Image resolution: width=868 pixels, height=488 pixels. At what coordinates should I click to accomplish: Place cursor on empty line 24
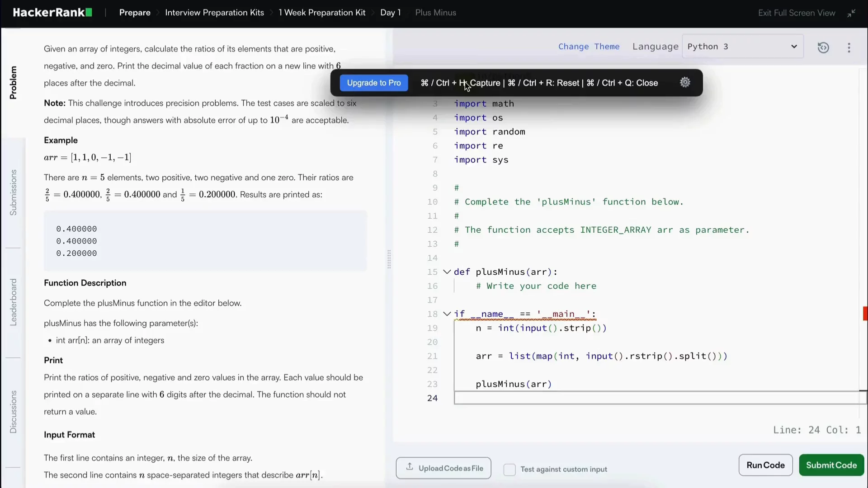click(x=660, y=398)
